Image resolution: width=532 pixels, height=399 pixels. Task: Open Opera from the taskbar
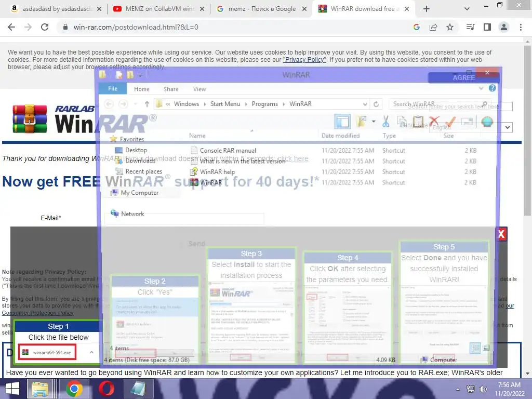point(106,389)
